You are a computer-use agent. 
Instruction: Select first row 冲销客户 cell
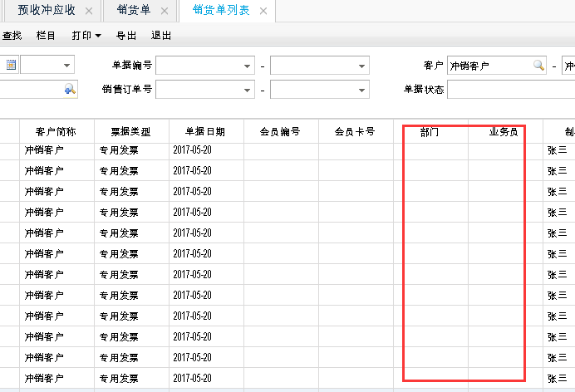tap(57, 150)
